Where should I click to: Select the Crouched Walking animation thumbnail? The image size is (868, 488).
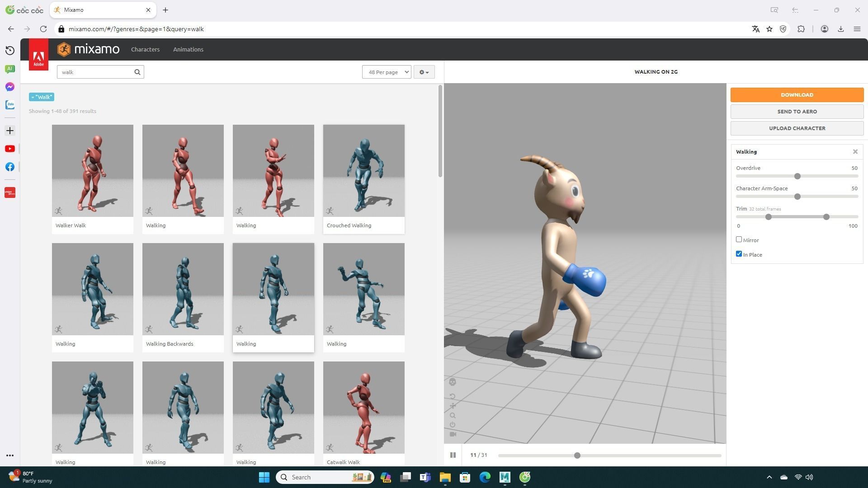coord(364,171)
